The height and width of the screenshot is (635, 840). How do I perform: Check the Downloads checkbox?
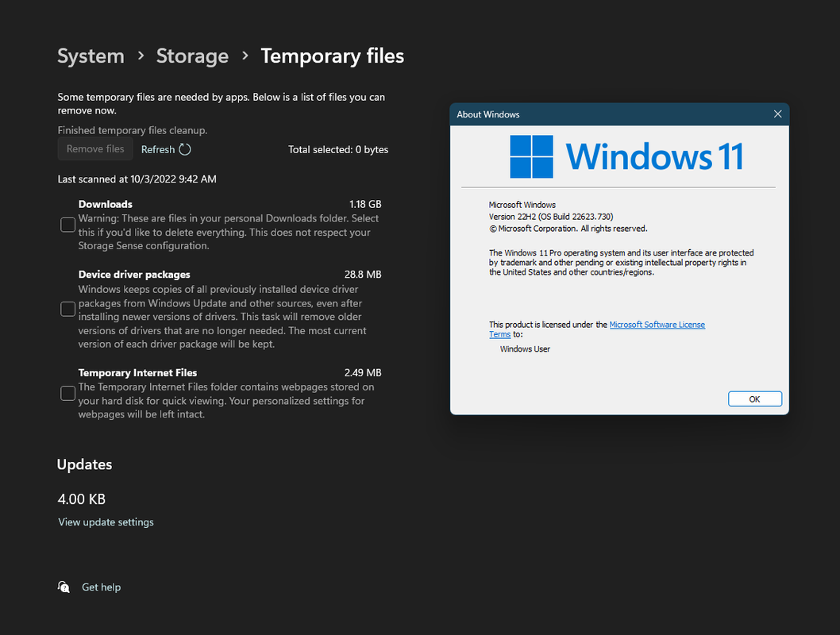click(x=68, y=225)
